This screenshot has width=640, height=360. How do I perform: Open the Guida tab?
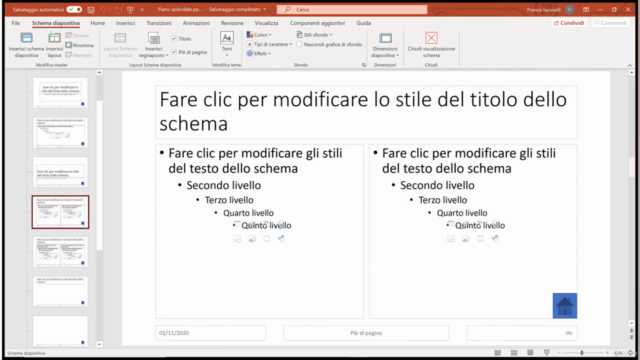364,23
